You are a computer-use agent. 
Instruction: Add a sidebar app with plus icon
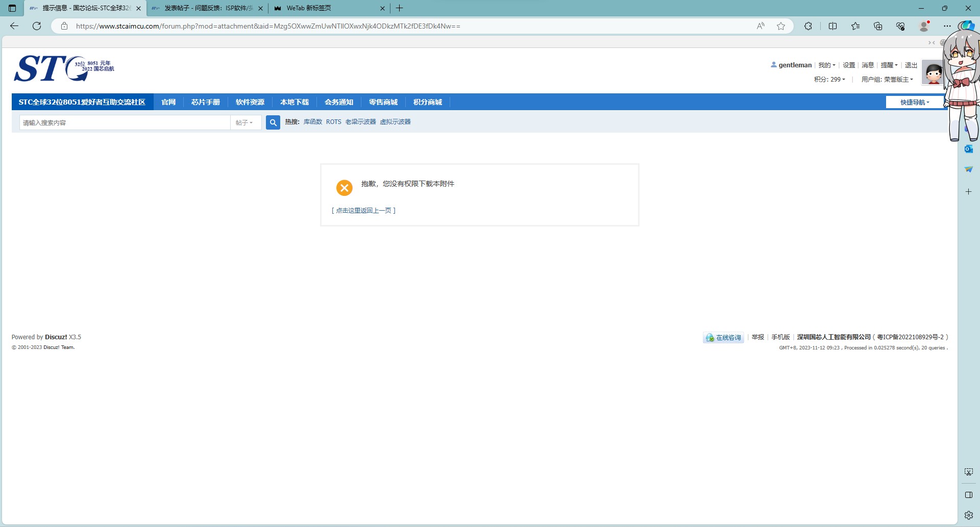(x=969, y=191)
